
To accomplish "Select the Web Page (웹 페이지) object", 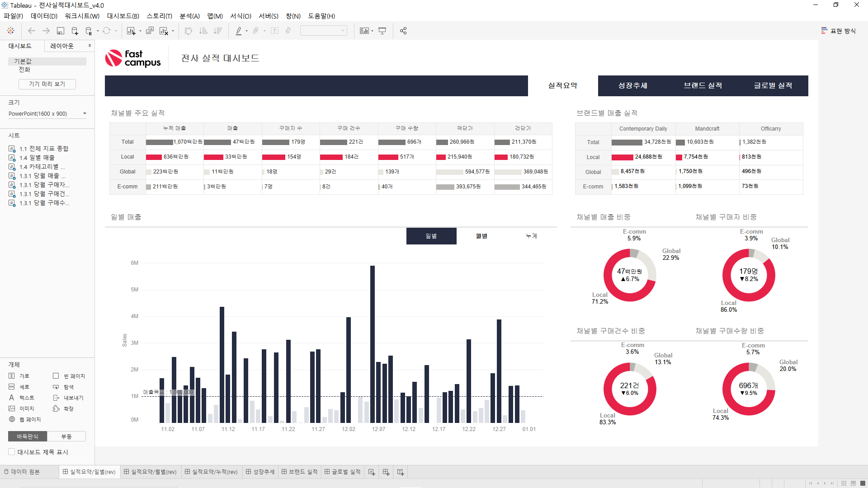I will [25, 419].
